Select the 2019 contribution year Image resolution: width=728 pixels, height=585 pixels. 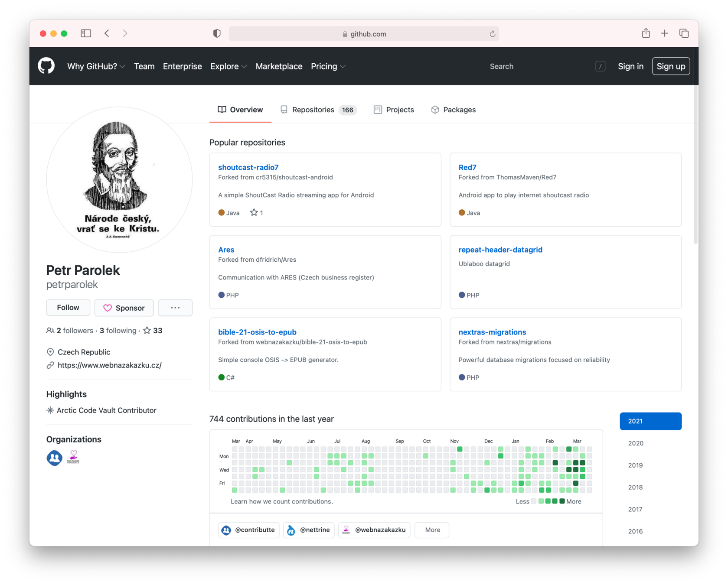(x=636, y=465)
